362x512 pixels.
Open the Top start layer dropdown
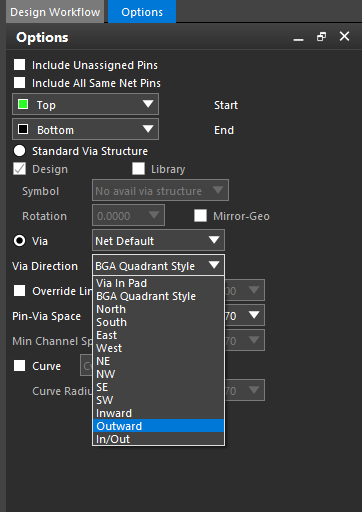(x=85, y=104)
